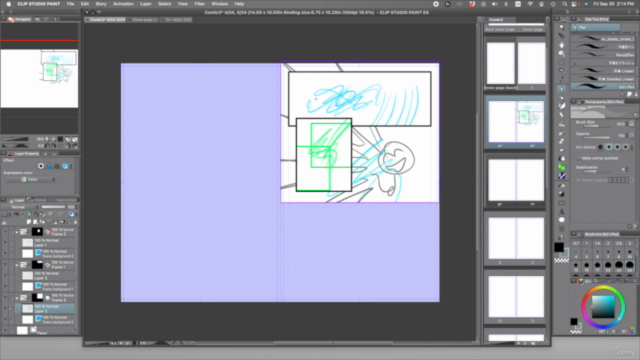Choose brush size preset 30

tap(630, 266)
